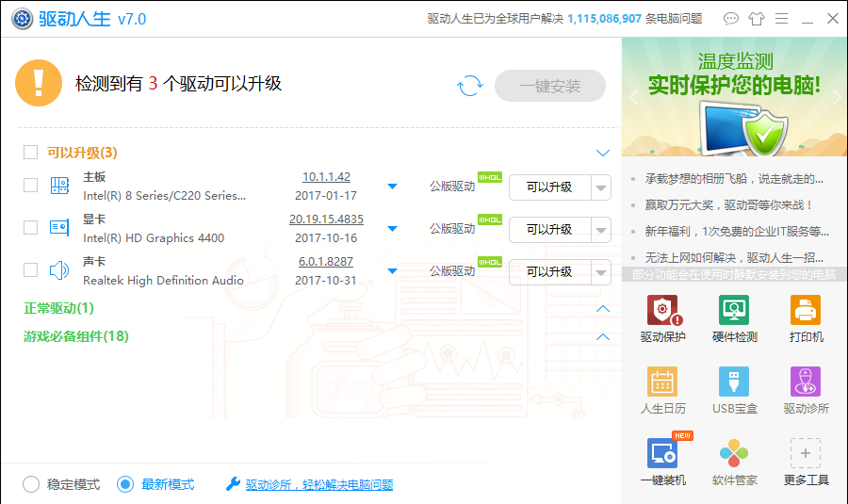
Task: Open USB宝盒 tool
Action: pos(734,390)
